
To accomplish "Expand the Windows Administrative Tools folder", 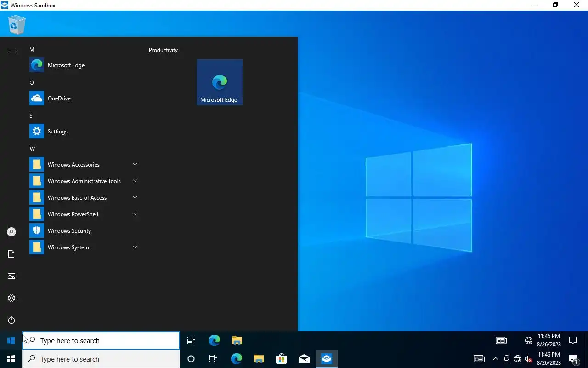I will click(84, 181).
